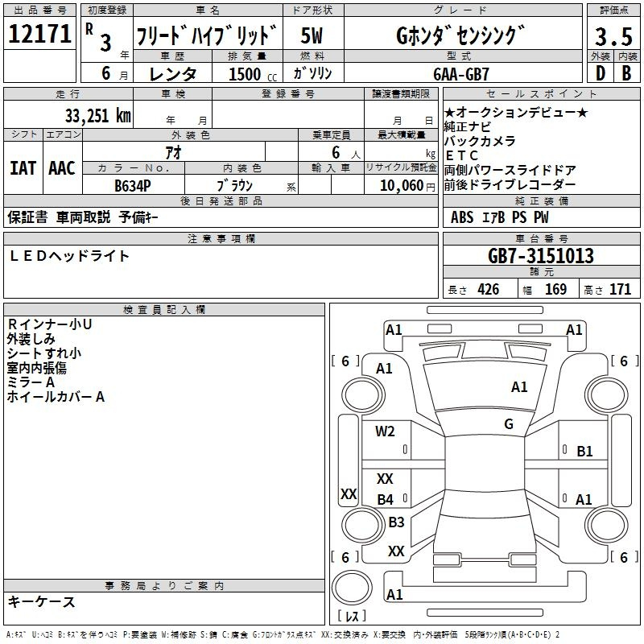
Task: Click inspector note シートすれ小
Action: [44, 353]
